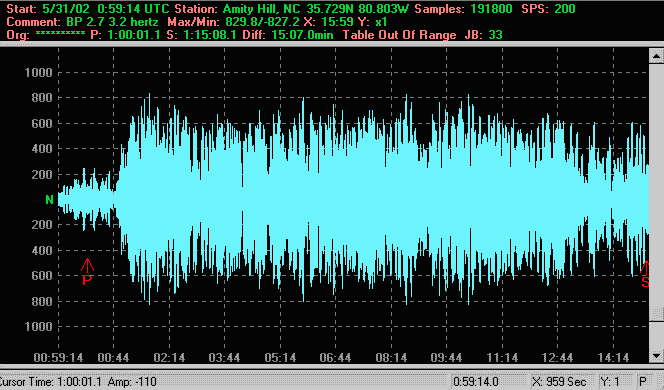Click the vertical scrollbar down arrow
The width and height of the screenshot is (664, 390).
656,356
